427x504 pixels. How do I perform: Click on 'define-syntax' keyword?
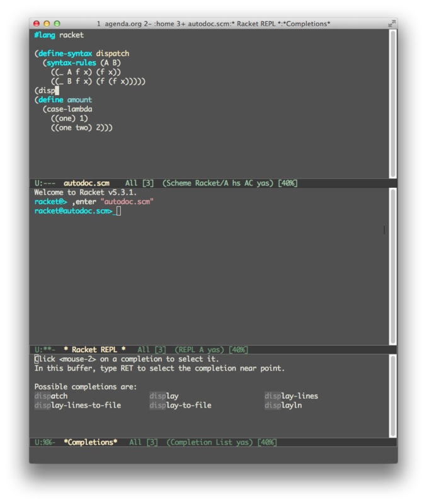(x=65, y=54)
